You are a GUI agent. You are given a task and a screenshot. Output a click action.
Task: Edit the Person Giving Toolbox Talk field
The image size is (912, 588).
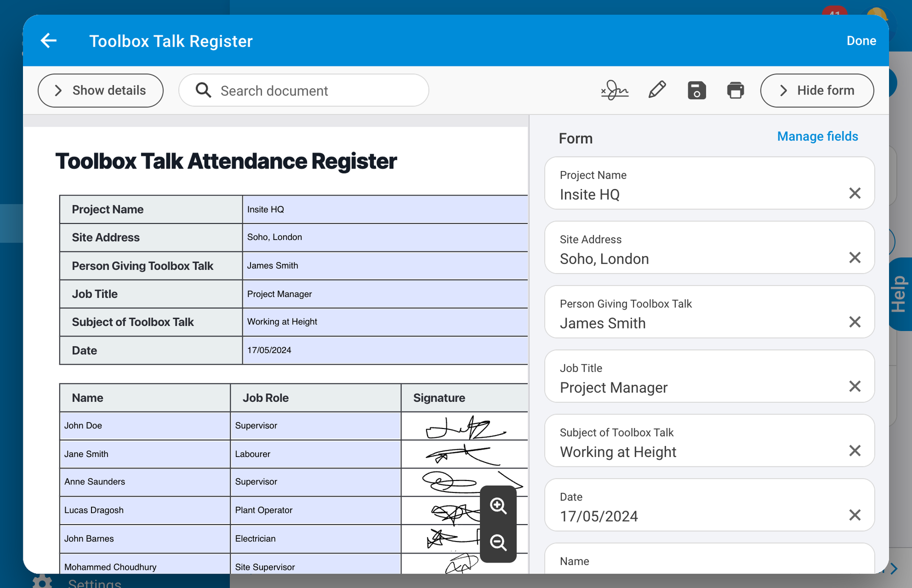pyautogui.click(x=695, y=323)
